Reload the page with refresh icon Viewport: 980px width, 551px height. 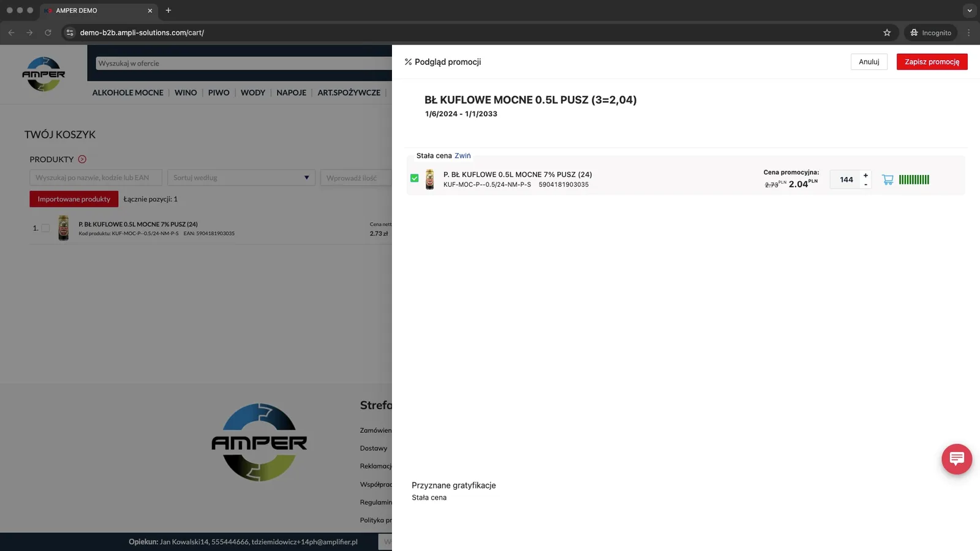[48, 32]
